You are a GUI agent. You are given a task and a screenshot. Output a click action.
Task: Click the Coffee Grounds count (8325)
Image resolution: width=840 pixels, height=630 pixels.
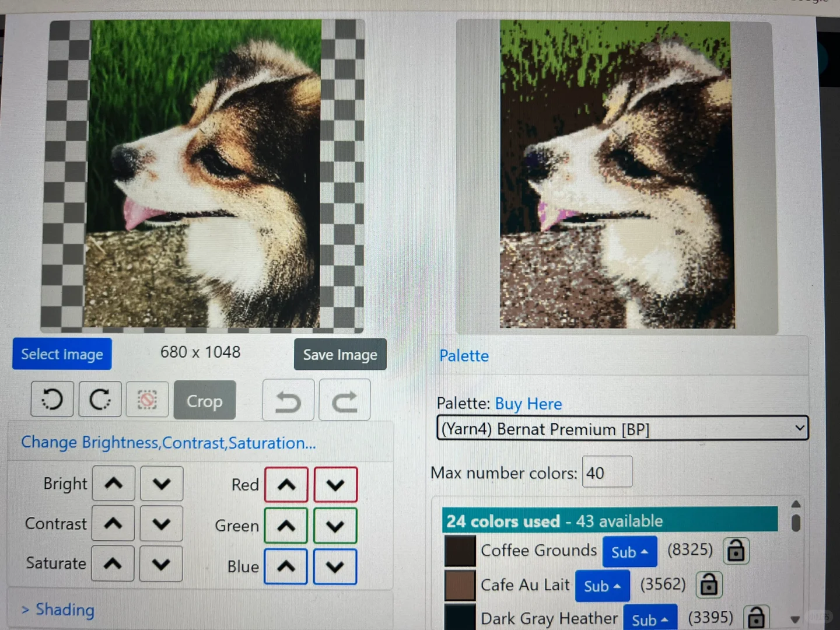(x=690, y=549)
